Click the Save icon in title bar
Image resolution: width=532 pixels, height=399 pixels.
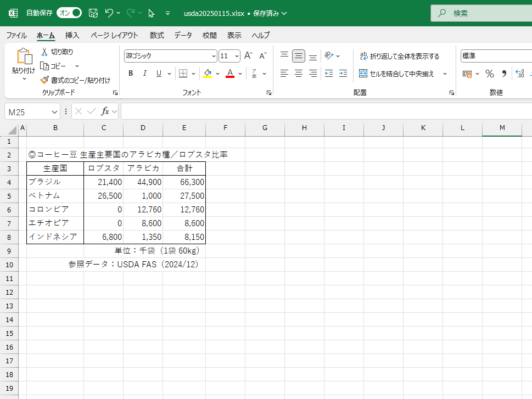(x=93, y=13)
